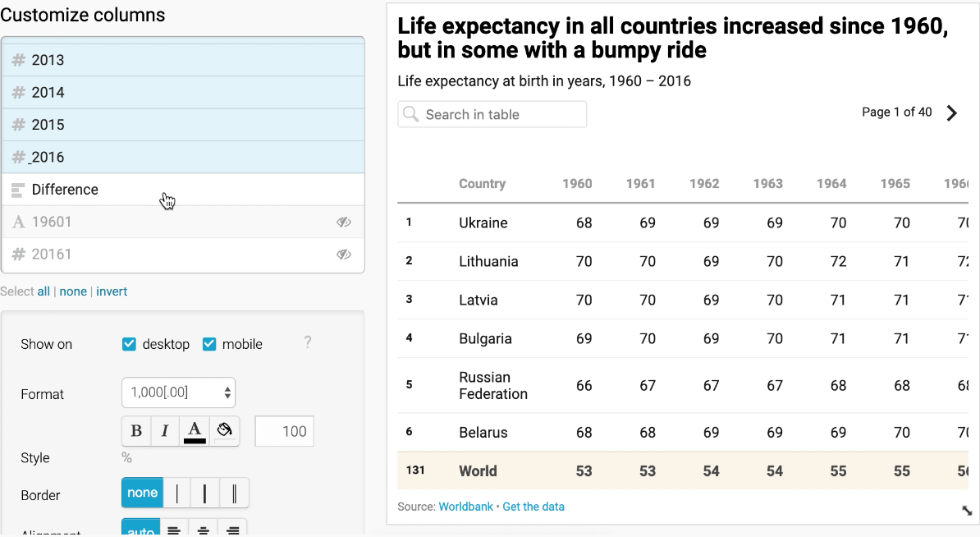
Task: Toggle bold text style
Action: (136, 431)
